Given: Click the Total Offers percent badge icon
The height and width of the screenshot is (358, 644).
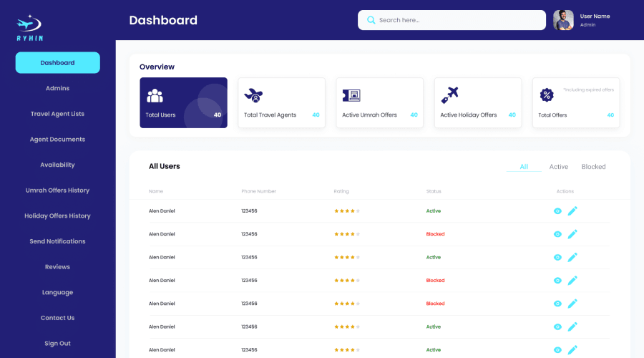Looking at the screenshot, I should [x=546, y=95].
